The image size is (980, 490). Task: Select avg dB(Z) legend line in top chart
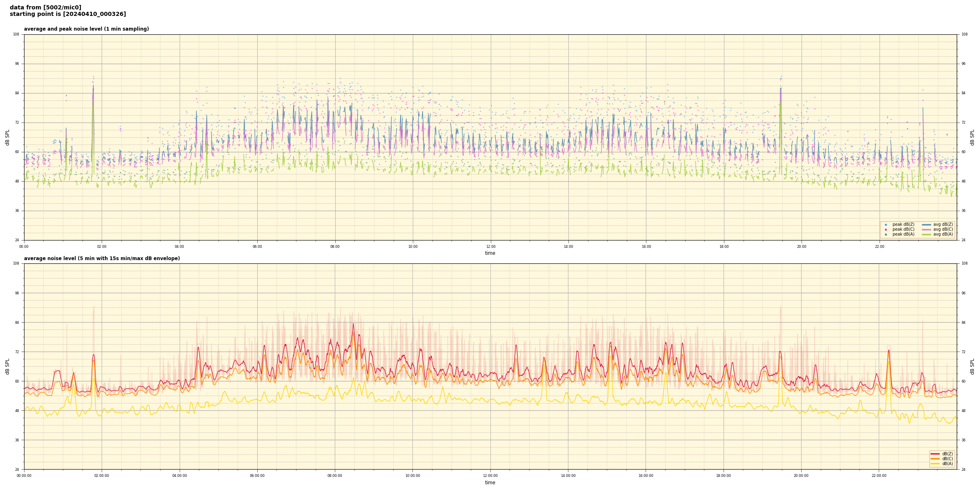tap(927, 225)
